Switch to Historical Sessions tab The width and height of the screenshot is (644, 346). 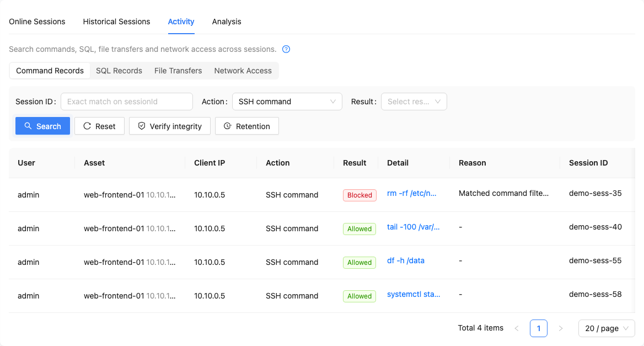(117, 22)
